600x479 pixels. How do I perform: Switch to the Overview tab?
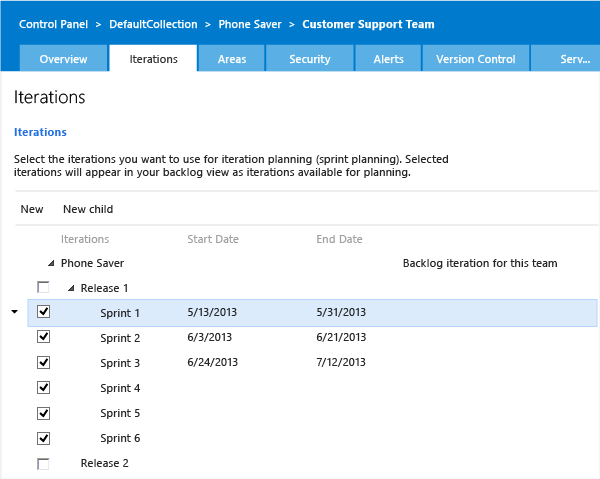[63, 59]
